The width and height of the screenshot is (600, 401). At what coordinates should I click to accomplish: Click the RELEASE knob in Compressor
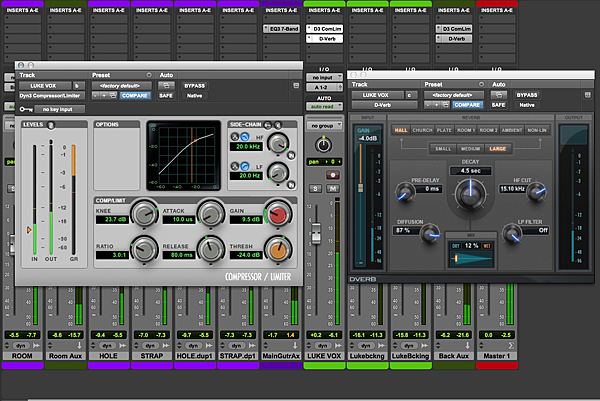point(211,249)
